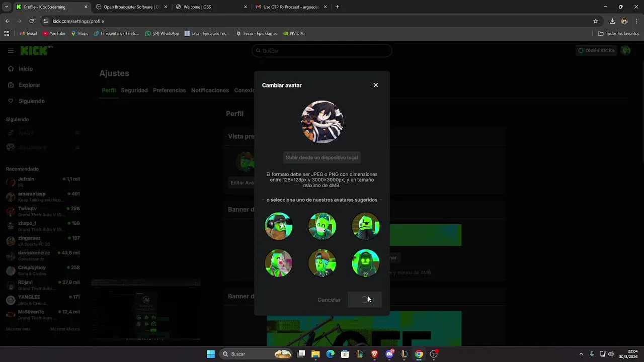The width and height of the screenshot is (644, 362).
Task: Open the user profile avatar menu
Action: click(626, 51)
